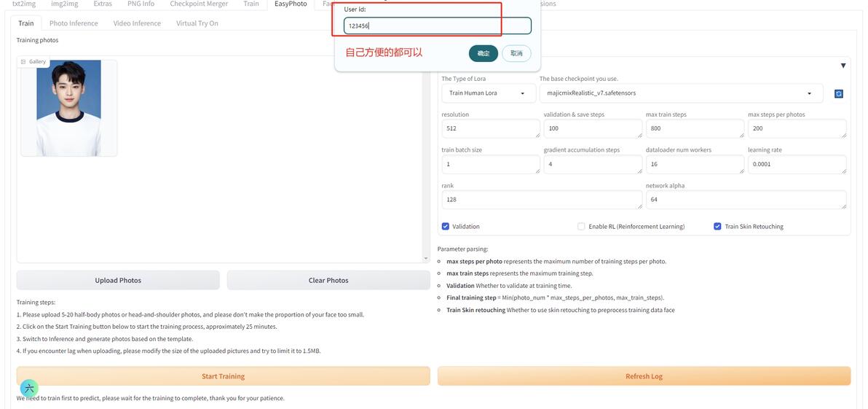
Task: Enable RL (Reinforcement Learning) checkbox
Action: tap(580, 226)
